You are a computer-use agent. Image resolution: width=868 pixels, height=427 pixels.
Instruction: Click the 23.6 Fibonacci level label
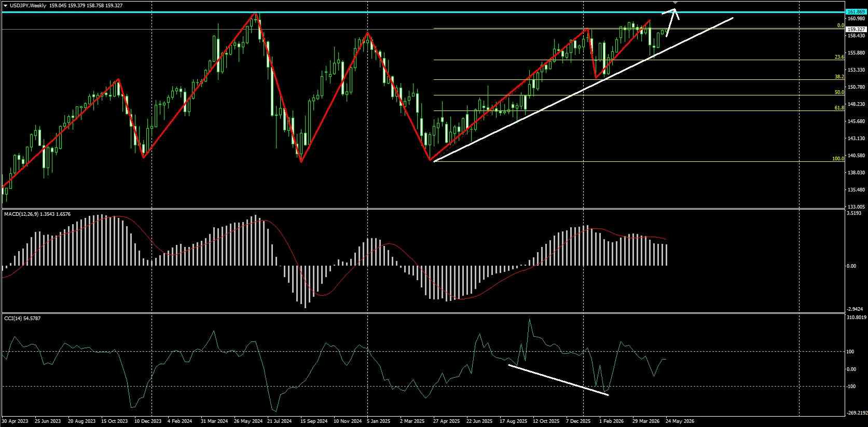click(x=839, y=57)
